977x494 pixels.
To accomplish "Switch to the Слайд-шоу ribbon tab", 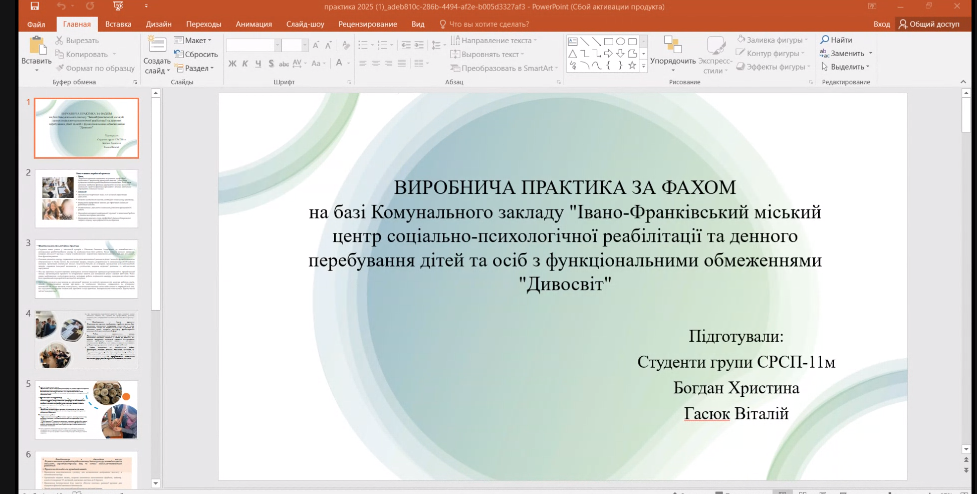I will (305, 24).
